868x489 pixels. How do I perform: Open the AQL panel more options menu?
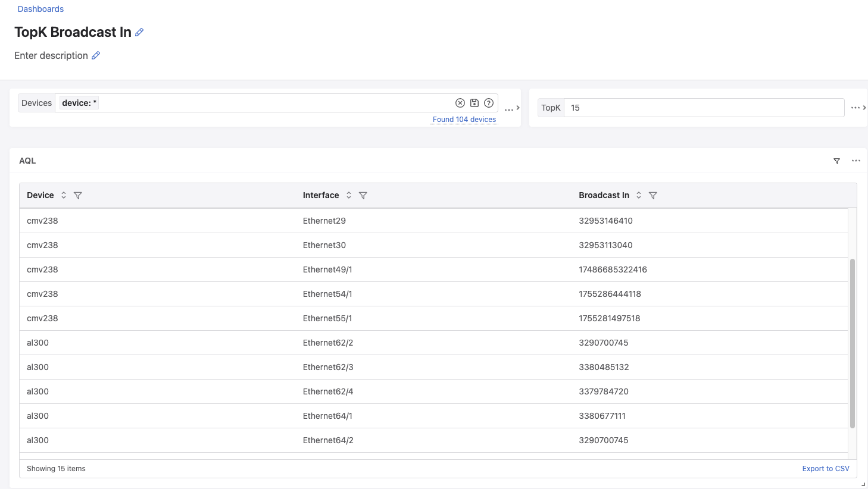click(x=856, y=161)
